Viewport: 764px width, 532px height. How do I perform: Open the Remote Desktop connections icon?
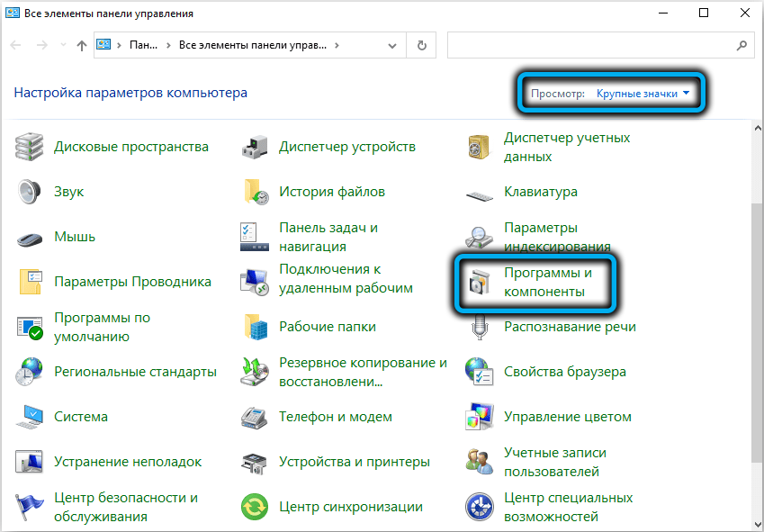[255, 282]
